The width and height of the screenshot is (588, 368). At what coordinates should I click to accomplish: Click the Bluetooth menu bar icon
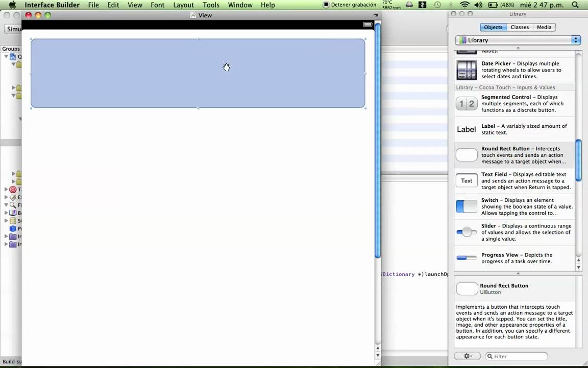pos(451,5)
